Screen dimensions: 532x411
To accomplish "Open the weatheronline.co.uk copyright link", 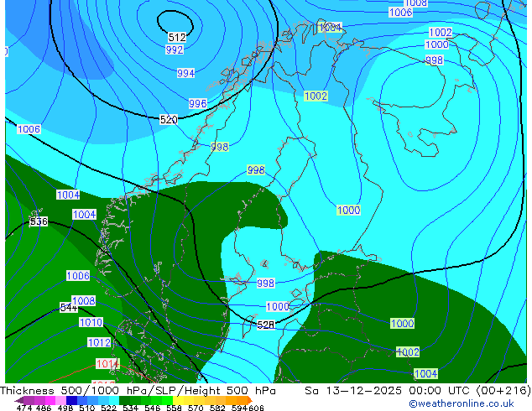I will [462, 403].
